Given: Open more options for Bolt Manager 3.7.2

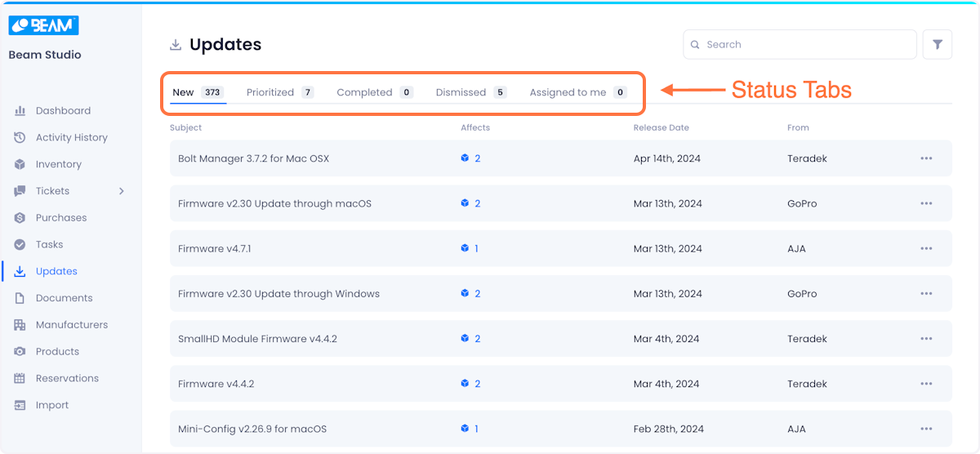Looking at the screenshot, I should tap(926, 158).
